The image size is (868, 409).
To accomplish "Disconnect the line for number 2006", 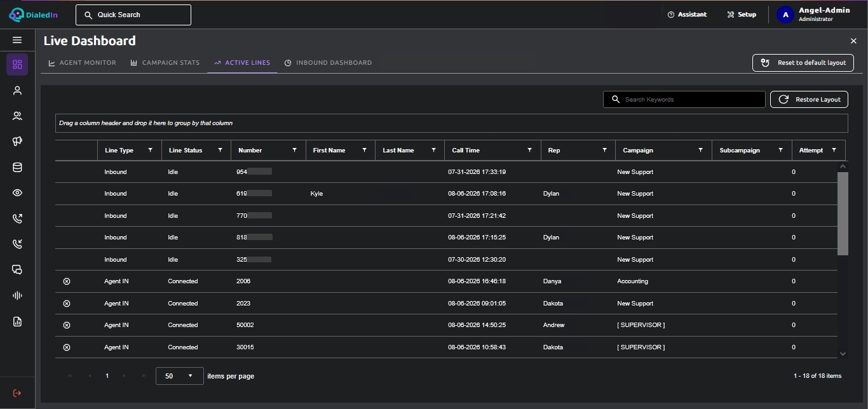I will pos(67,281).
